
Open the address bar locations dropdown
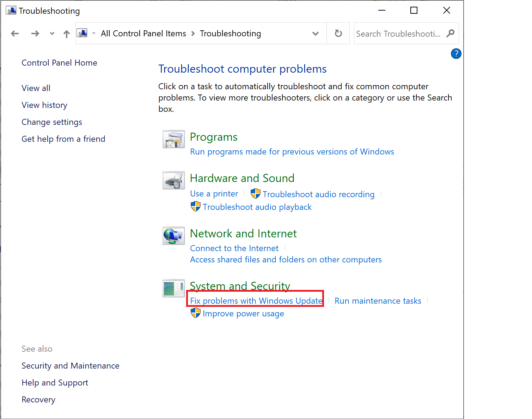pyautogui.click(x=315, y=33)
